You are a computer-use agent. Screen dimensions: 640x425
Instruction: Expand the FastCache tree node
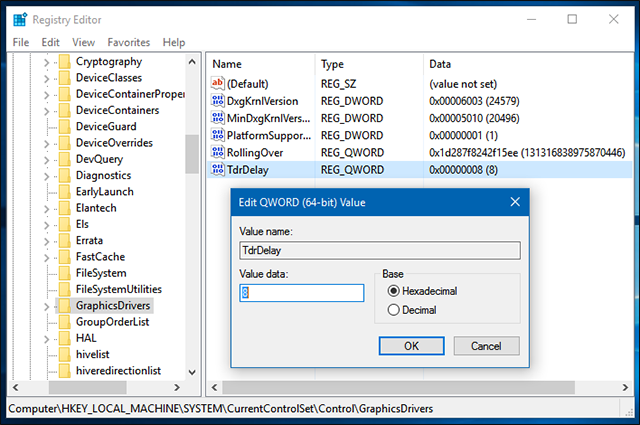pyautogui.click(x=46, y=258)
